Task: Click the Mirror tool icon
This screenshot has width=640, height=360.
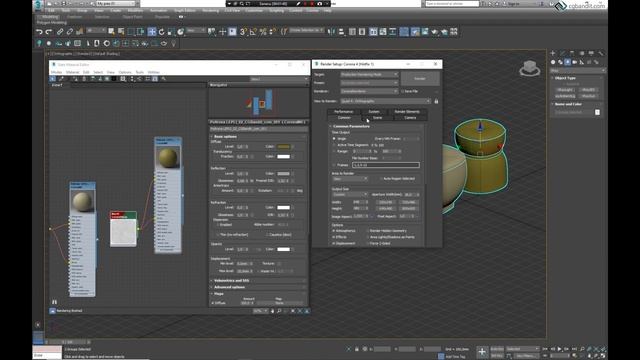Action: click(x=331, y=31)
